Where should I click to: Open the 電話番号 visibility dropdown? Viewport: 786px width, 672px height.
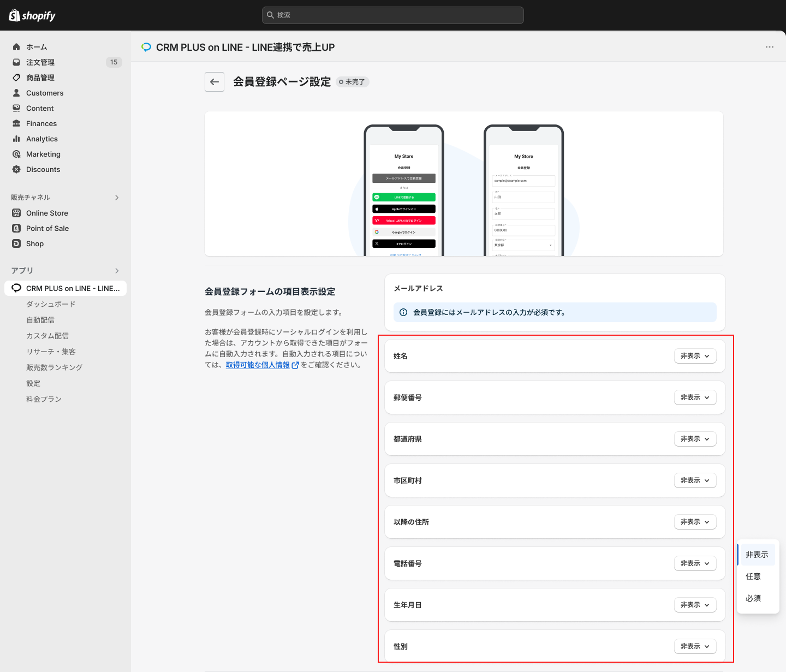pyautogui.click(x=695, y=563)
